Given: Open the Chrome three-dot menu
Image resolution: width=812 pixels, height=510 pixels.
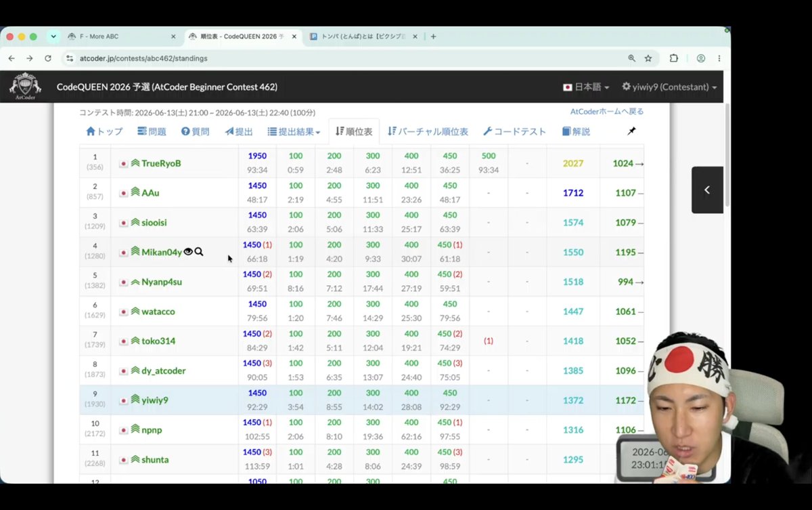Looking at the screenshot, I should click(719, 58).
